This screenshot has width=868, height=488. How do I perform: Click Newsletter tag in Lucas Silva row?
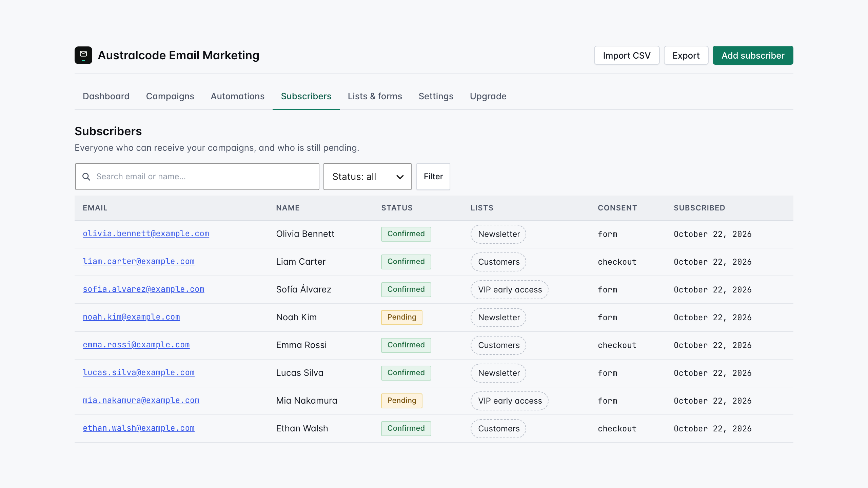tap(498, 373)
